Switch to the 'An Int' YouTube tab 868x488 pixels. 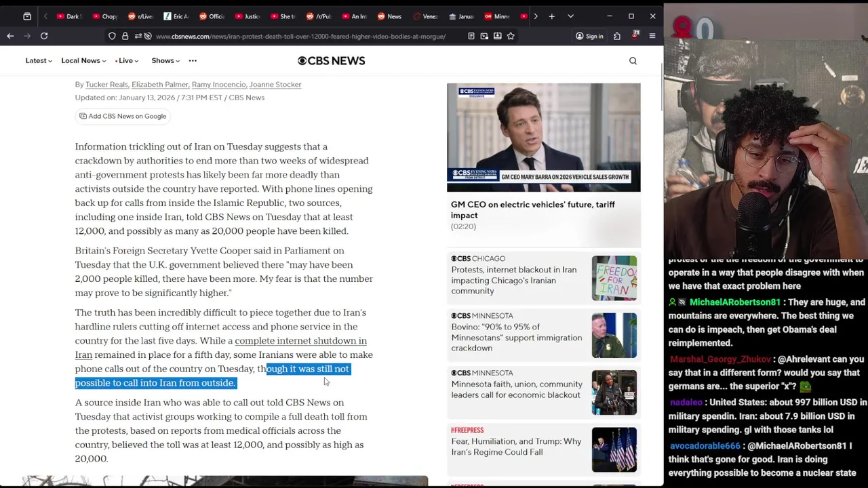355,16
